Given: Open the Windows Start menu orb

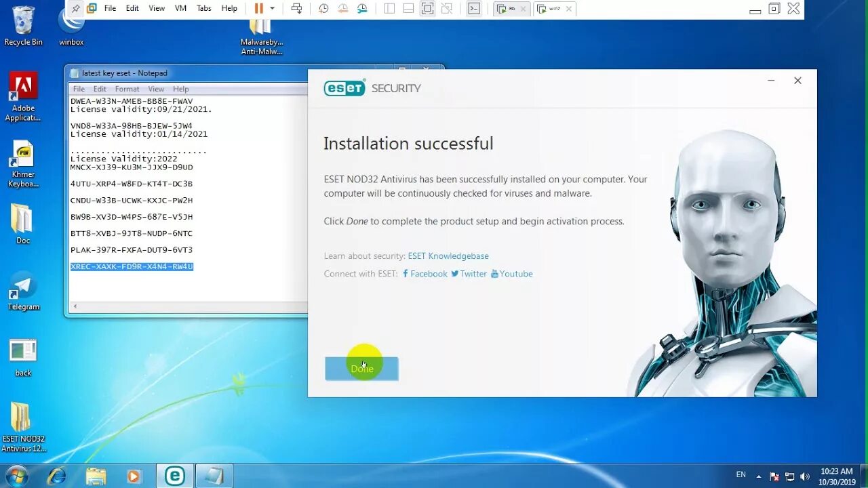Looking at the screenshot, I should [x=16, y=476].
